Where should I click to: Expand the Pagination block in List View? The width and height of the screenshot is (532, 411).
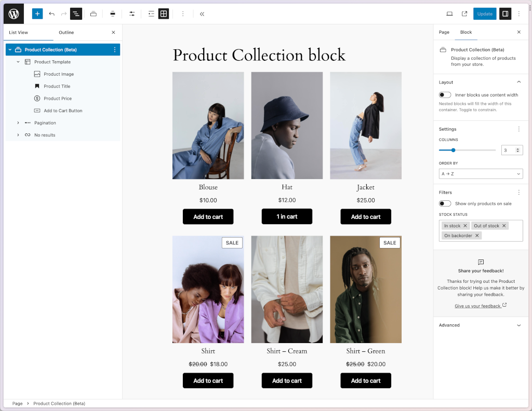18,123
